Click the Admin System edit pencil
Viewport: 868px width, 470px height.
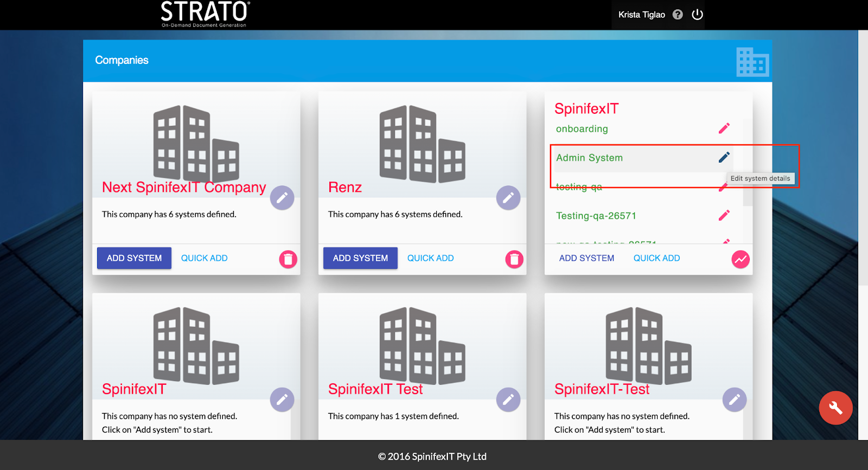point(724,158)
